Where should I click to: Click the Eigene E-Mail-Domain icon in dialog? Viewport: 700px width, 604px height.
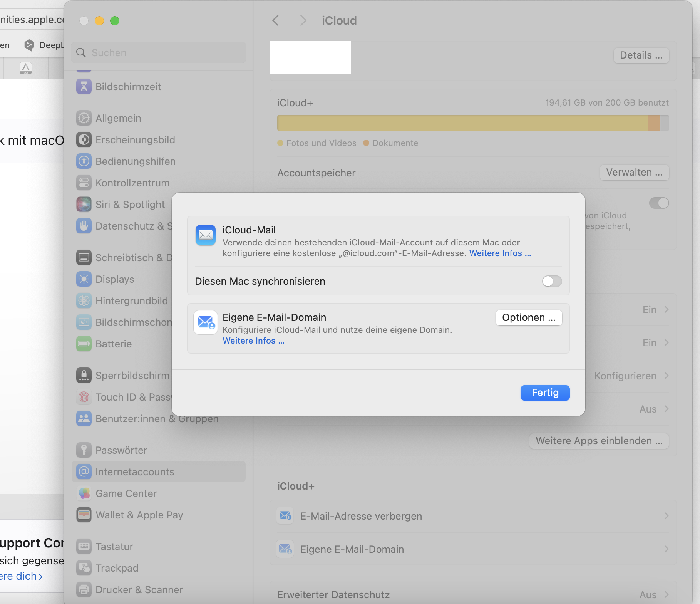pos(206,322)
